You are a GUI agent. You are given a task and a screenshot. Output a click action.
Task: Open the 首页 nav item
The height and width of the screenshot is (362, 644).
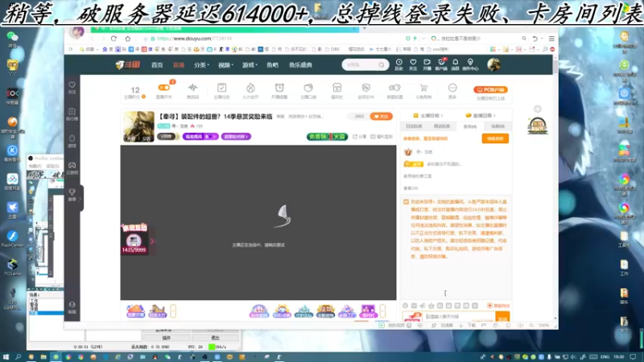click(157, 65)
